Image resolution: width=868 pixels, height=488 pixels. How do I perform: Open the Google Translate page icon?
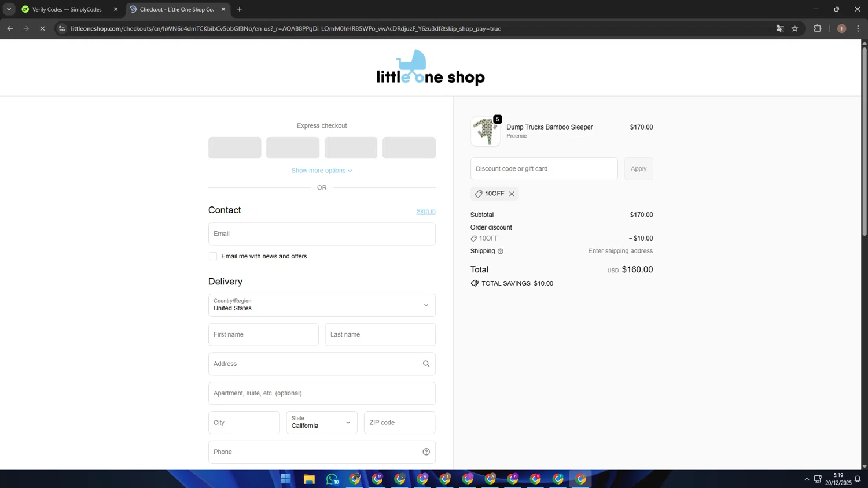tap(779, 28)
